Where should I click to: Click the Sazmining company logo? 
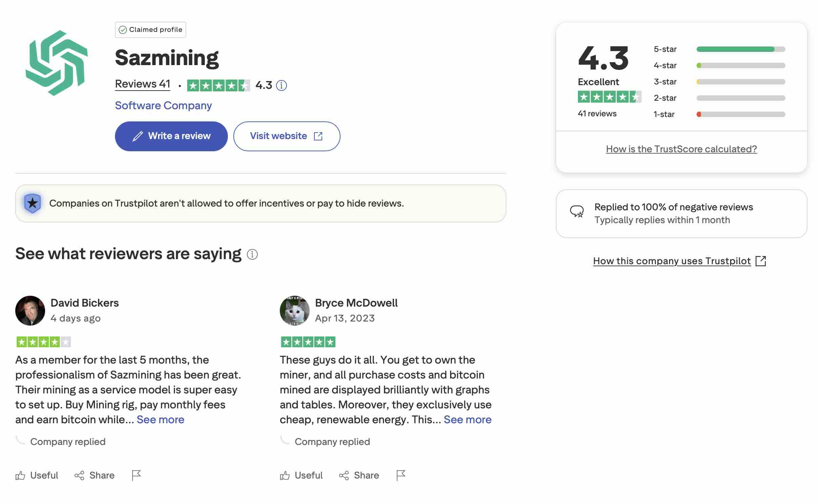tap(57, 63)
